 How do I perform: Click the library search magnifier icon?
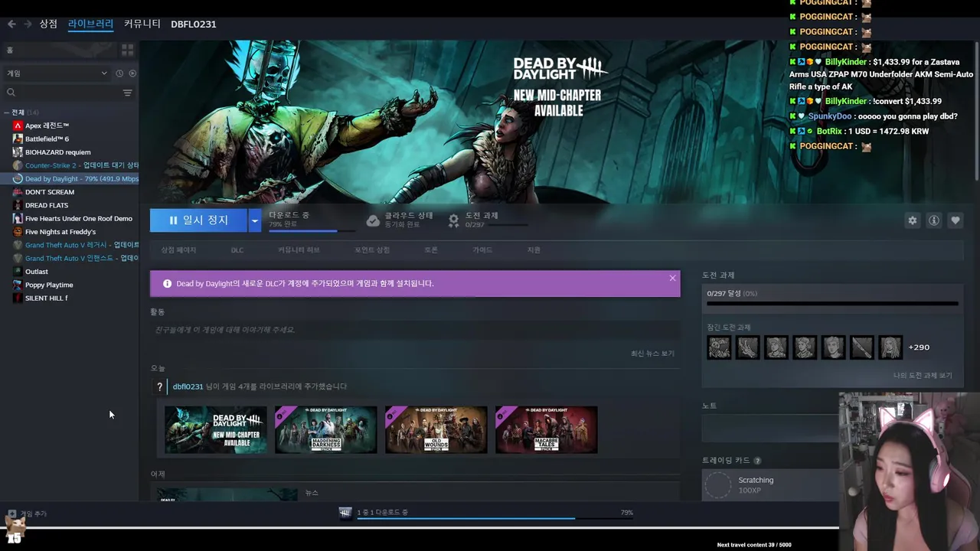click(x=11, y=93)
